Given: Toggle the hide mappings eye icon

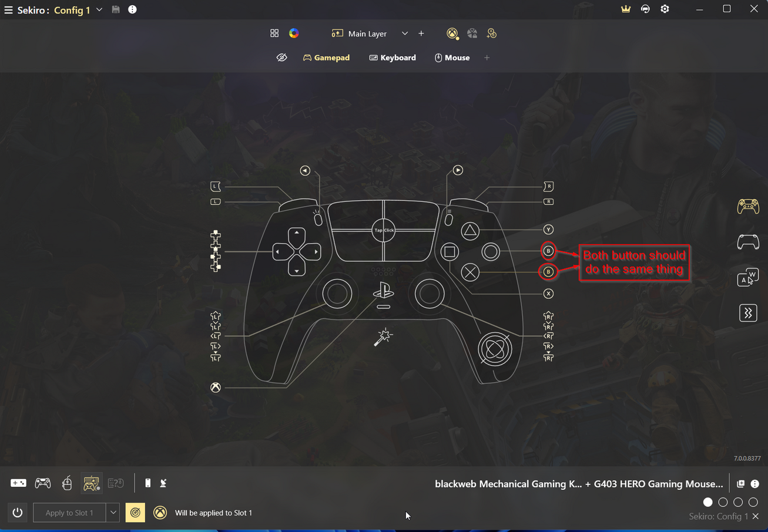Looking at the screenshot, I should 281,58.
